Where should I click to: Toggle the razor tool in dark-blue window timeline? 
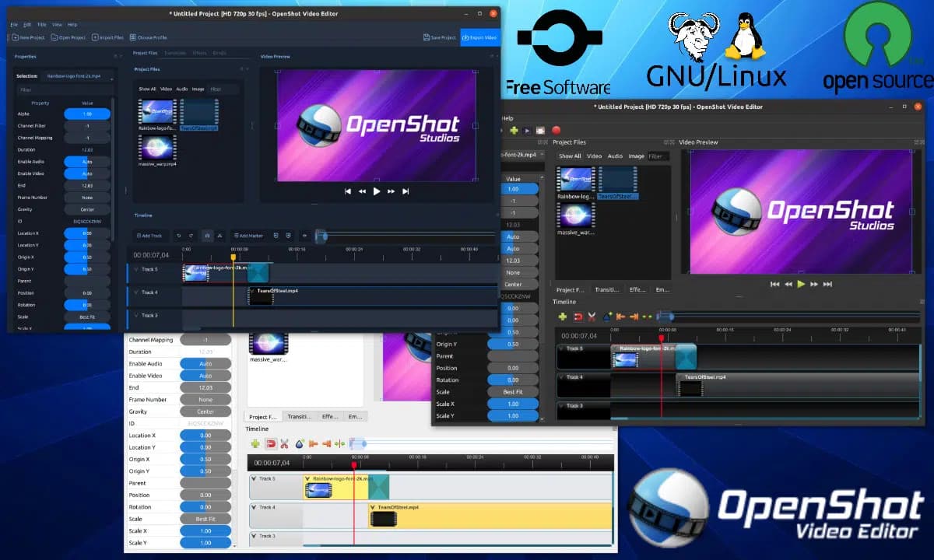pyautogui.click(x=219, y=236)
